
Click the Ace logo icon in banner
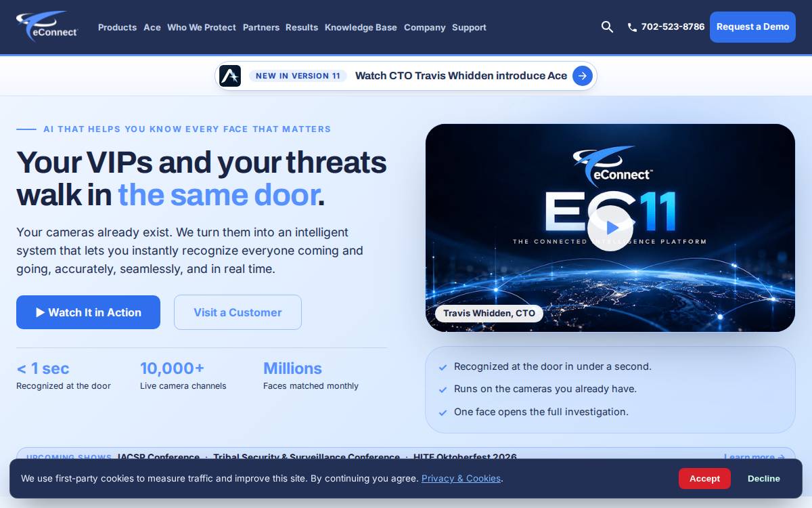(x=230, y=76)
